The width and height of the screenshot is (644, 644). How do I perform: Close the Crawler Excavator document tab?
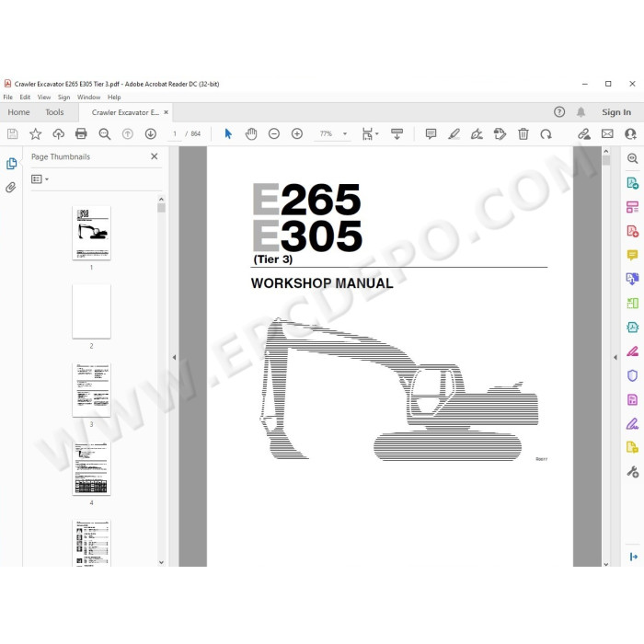click(x=166, y=112)
